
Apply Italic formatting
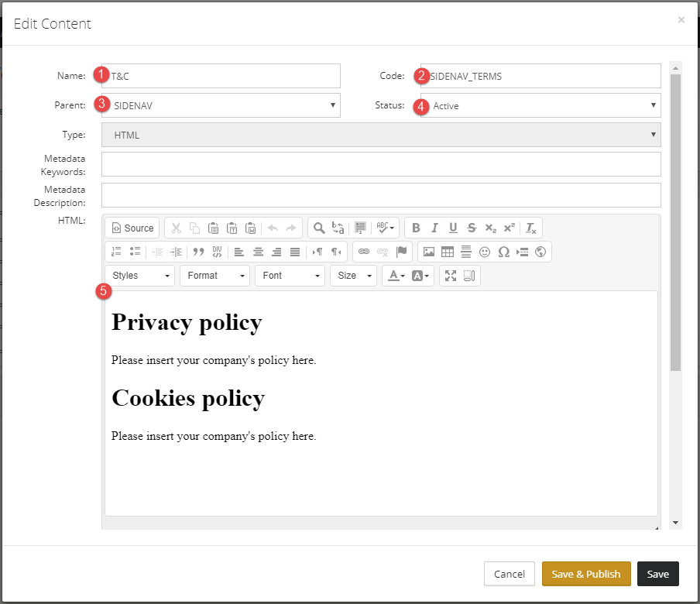click(x=434, y=228)
